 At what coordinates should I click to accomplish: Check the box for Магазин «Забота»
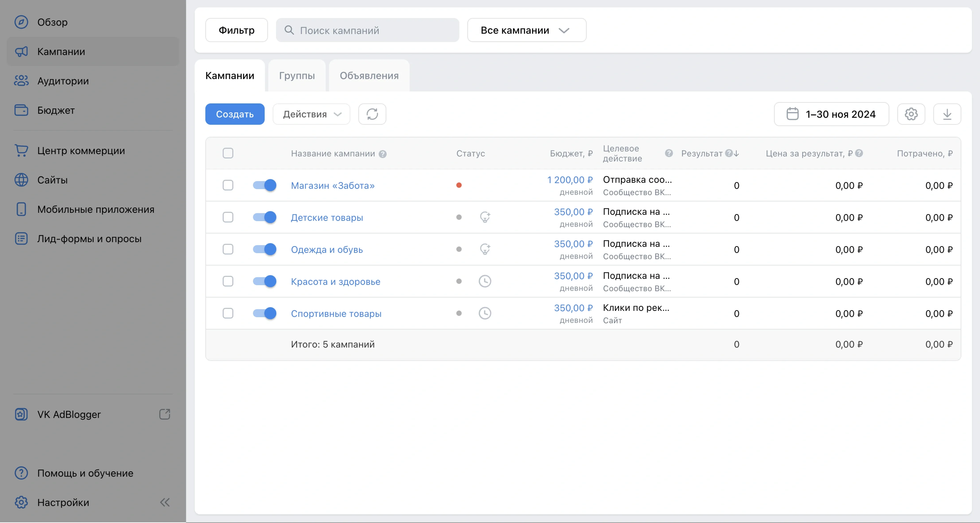(x=228, y=185)
